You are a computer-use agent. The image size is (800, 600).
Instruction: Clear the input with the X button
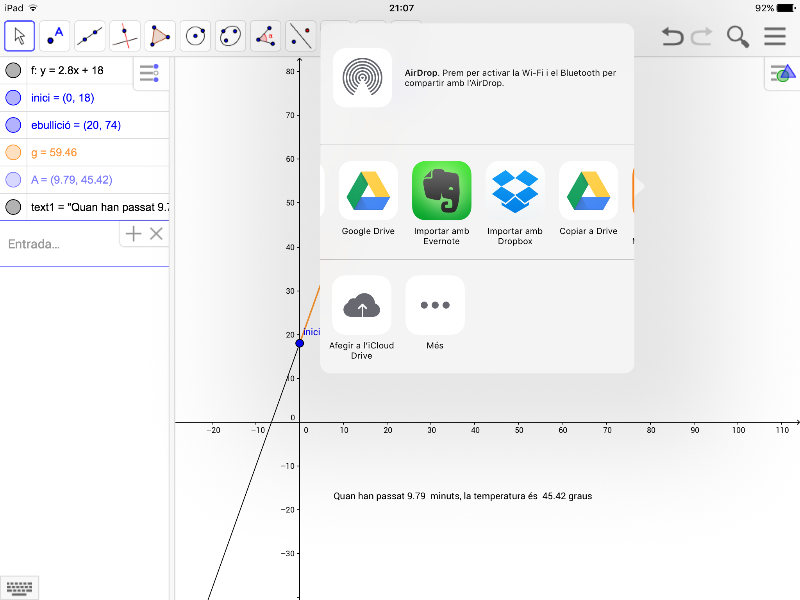pyautogui.click(x=156, y=234)
